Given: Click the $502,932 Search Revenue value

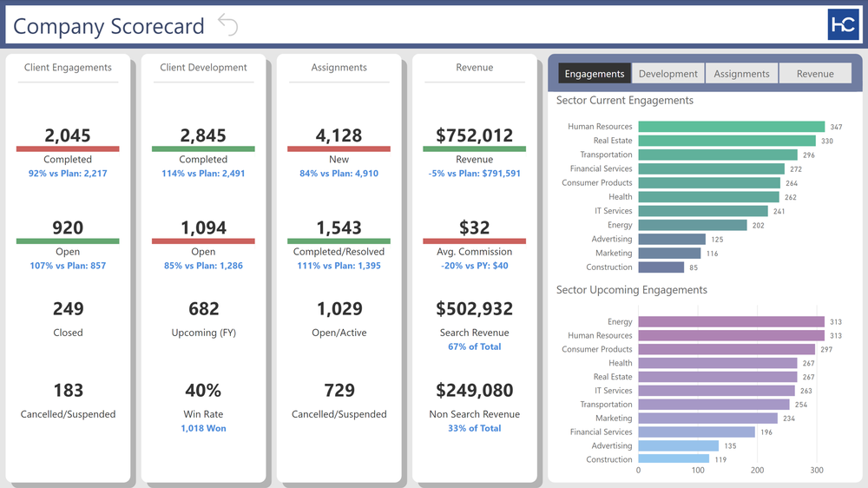Looking at the screenshot, I should coord(475,308).
